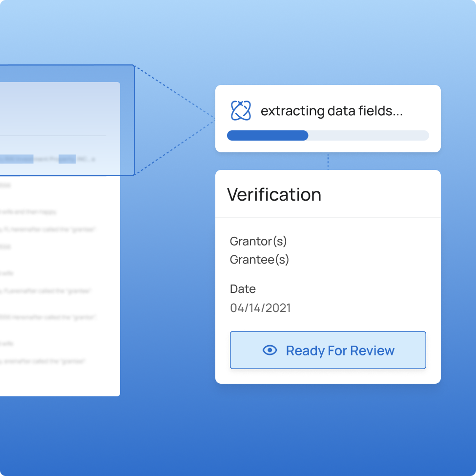Select the date value 04/14/2021
476x476 pixels.
click(x=261, y=308)
